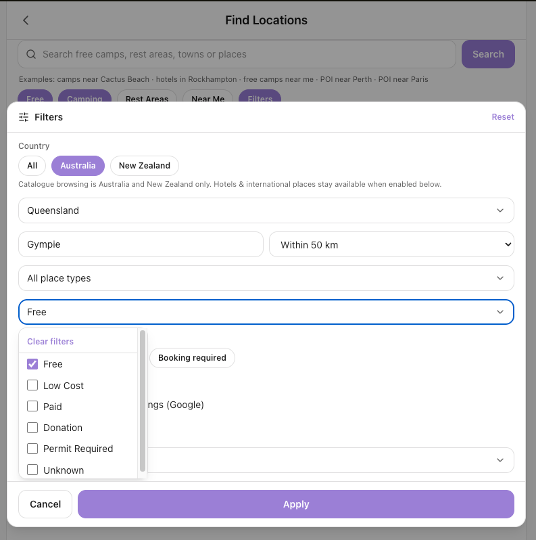536x540 pixels.
Task: Toggle the Camping quick filter chip
Action: click(85, 97)
